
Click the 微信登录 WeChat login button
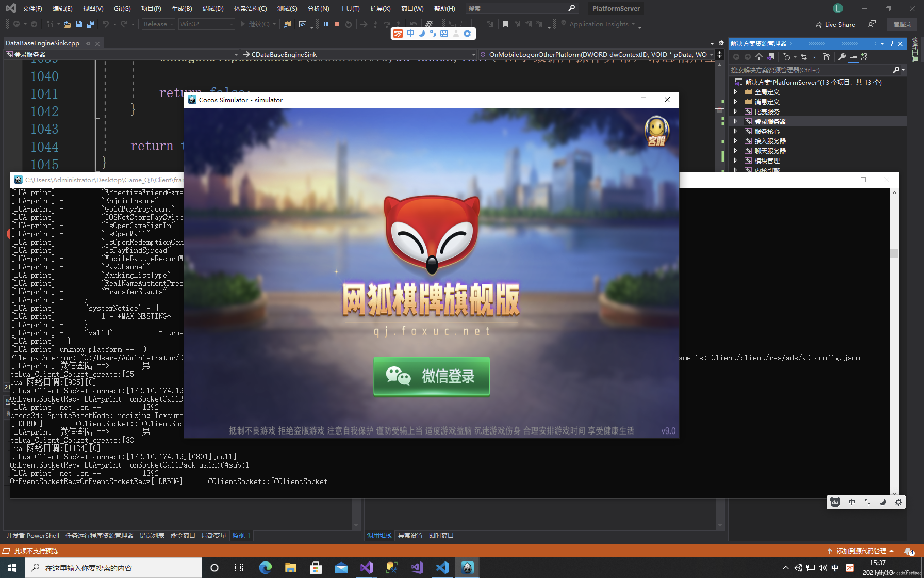click(x=432, y=376)
